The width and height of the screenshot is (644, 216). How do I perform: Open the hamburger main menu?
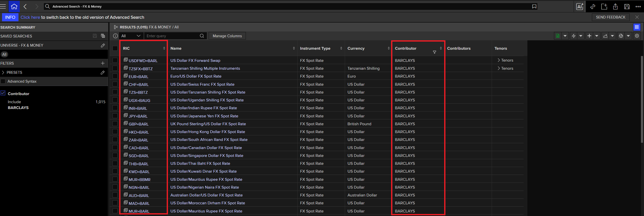(3, 6)
